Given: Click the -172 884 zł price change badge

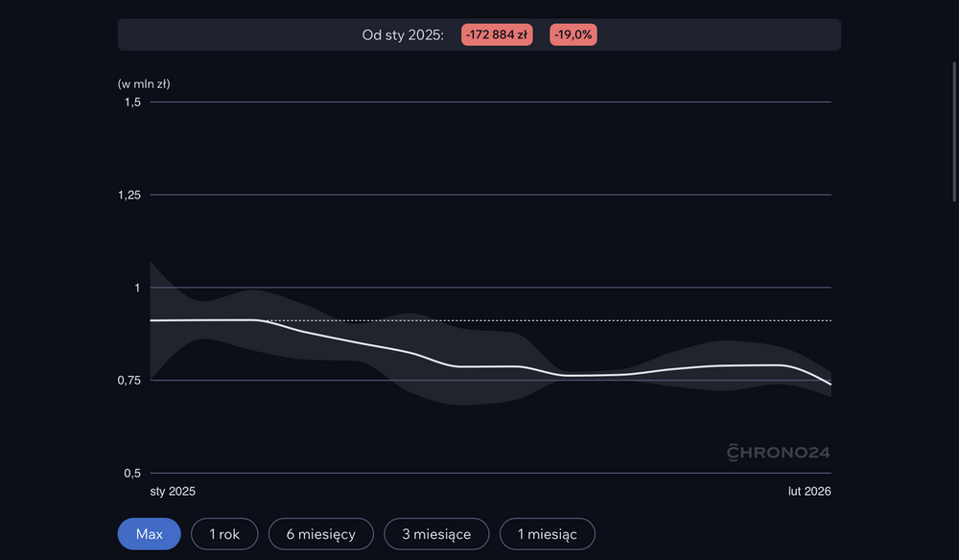Looking at the screenshot, I should 497,35.
